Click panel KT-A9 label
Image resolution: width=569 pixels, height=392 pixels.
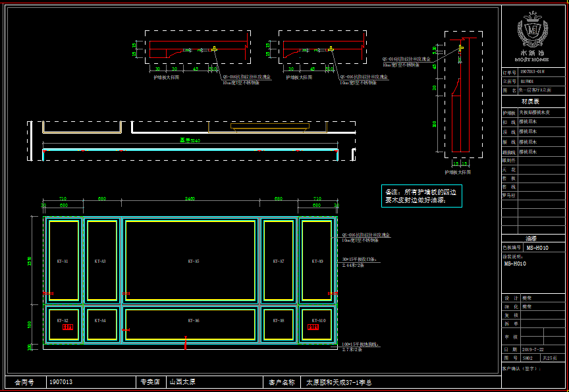[x=317, y=262]
